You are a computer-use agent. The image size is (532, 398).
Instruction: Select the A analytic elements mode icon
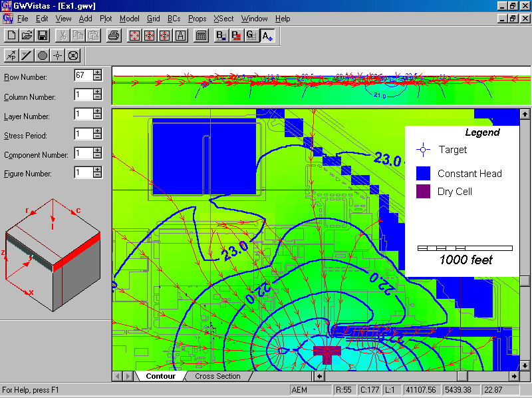267,35
